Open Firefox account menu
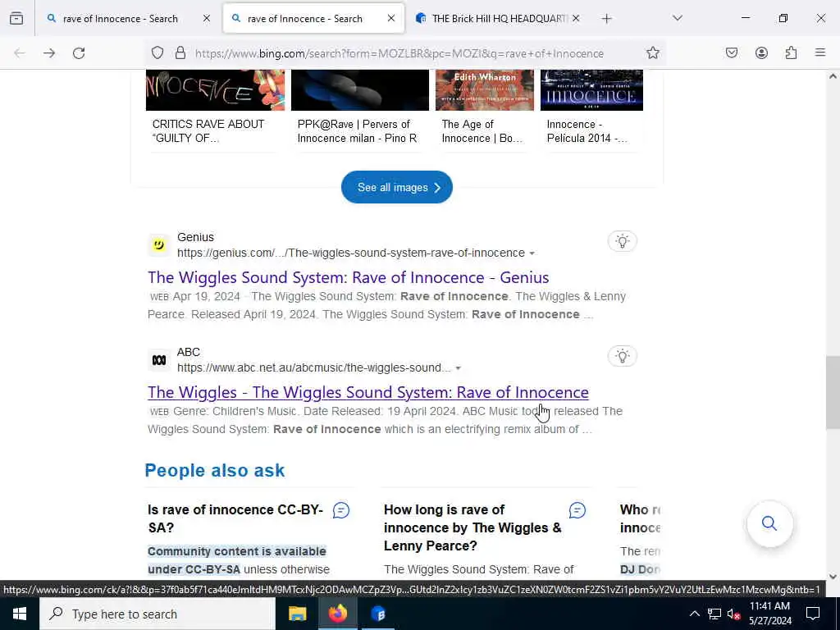840x630 pixels. click(x=761, y=53)
